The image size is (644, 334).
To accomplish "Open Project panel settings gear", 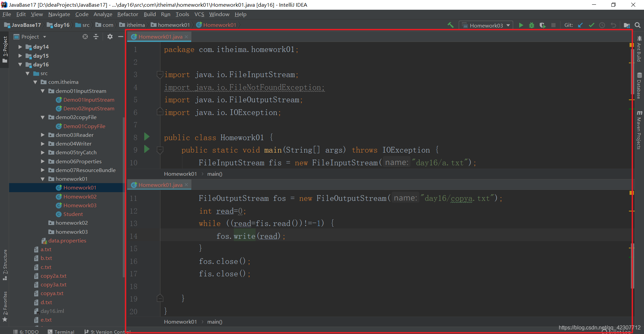I will [x=110, y=37].
